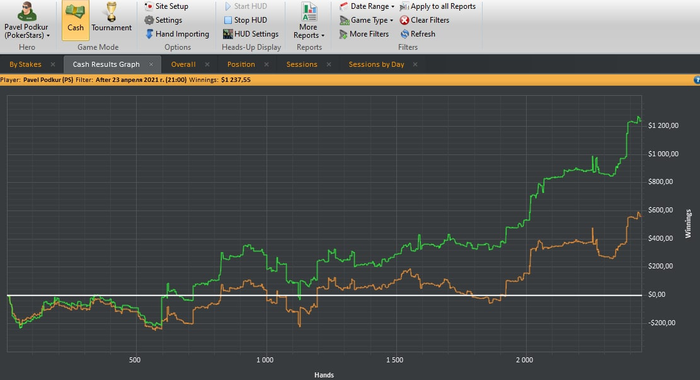Open the Position tab
700x380 pixels.
click(x=241, y=64)
